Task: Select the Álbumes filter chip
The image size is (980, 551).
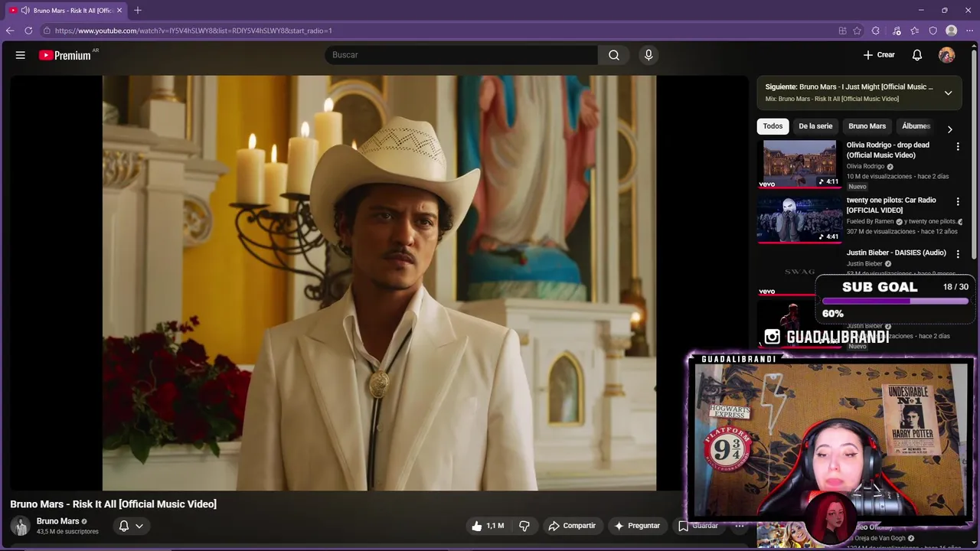Action: point(916,126)
